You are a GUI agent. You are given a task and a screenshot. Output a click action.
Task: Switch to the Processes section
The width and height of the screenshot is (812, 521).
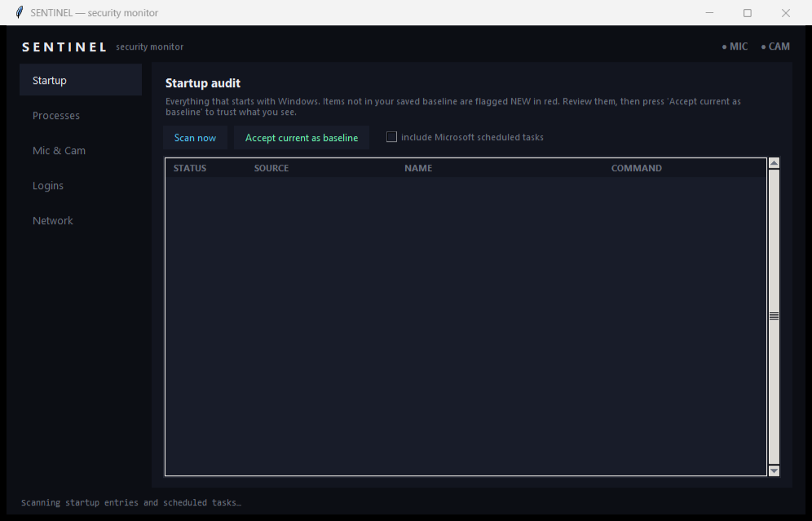click(x=80, y=115)
